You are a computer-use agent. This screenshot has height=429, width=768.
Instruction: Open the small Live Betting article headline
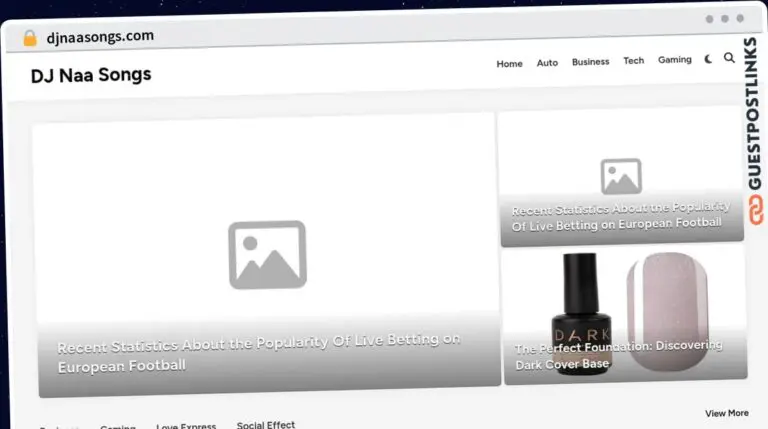621,216
